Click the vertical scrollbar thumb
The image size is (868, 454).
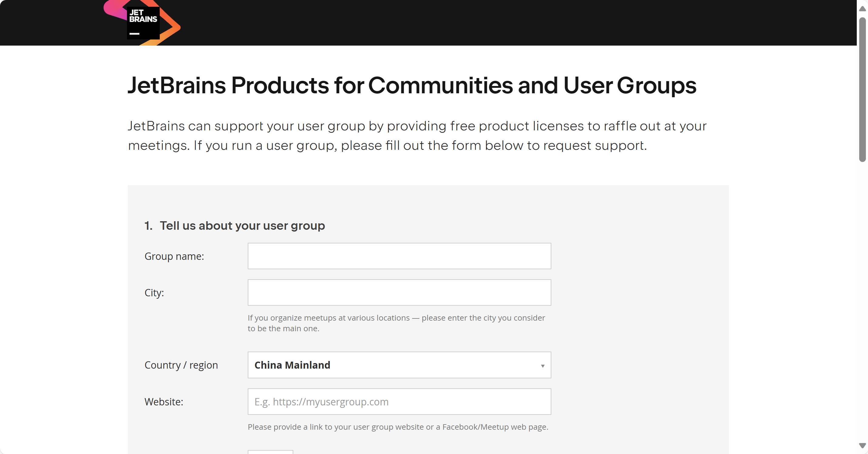[x=862, y=89]
